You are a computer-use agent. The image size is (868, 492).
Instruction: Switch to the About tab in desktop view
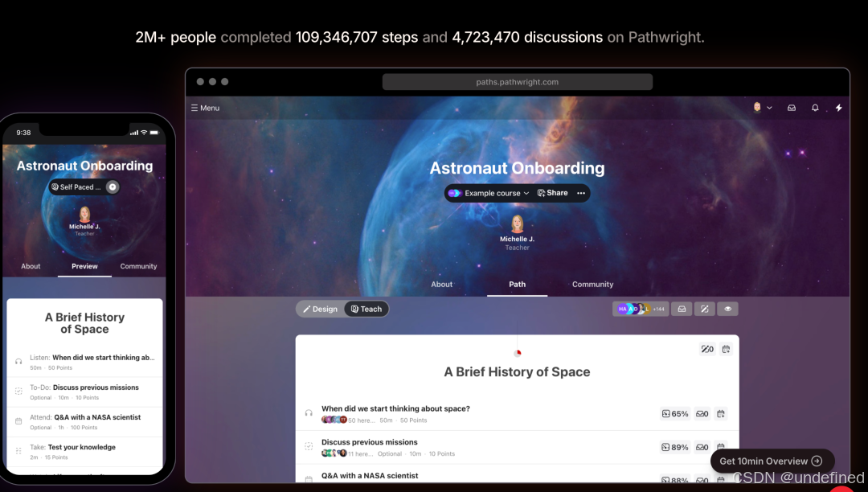(442, 284)
